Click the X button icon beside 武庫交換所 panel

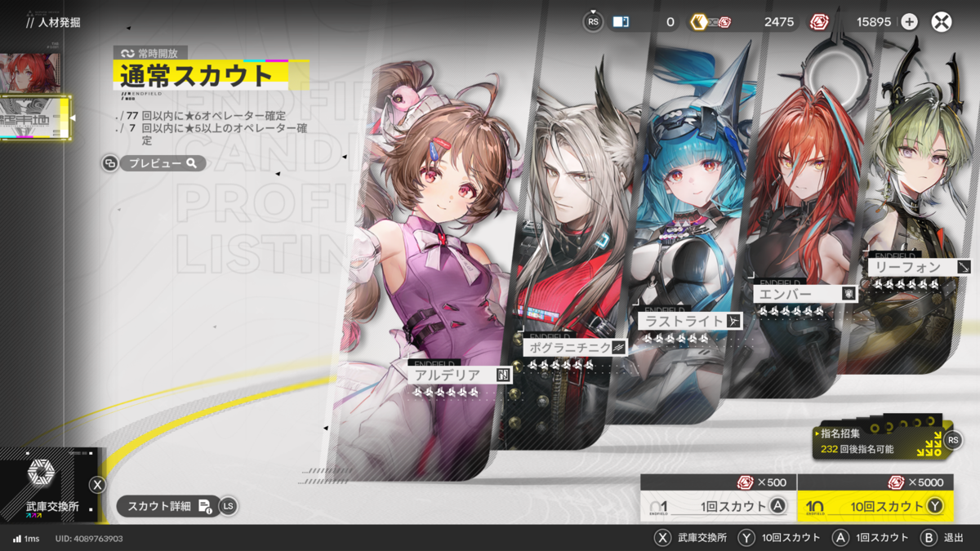[97, 485]
